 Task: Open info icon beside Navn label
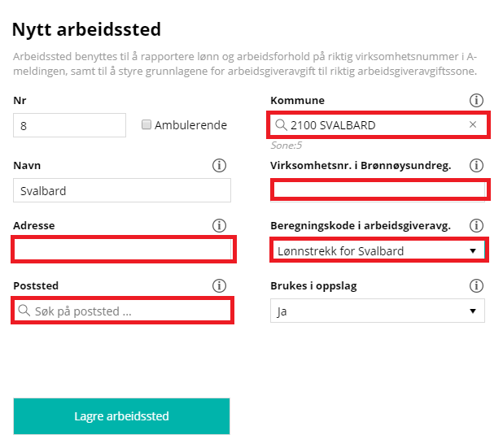[x=219, y=165]
